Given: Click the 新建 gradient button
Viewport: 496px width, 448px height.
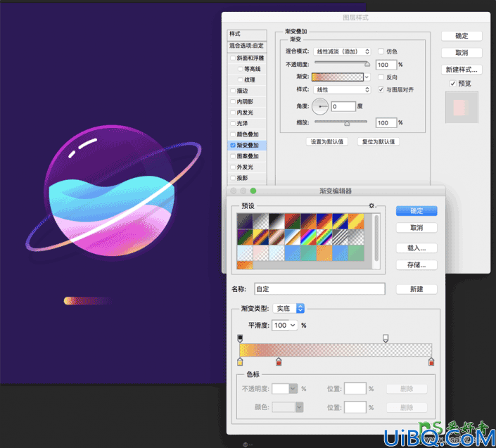Looking at the screenshot, I should pyautogui.click(x=416, y=289).
